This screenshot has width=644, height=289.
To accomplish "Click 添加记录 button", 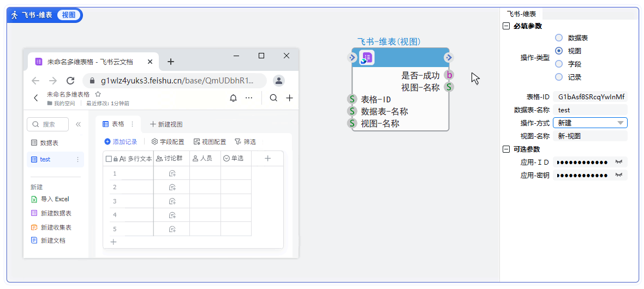I will (121, 142).
